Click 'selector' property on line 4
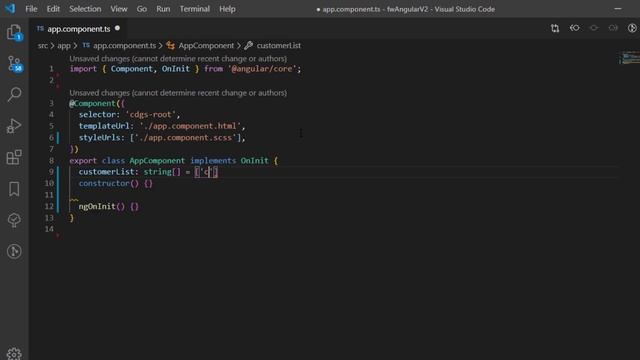 pyautogui.click(x=97, y=115)
